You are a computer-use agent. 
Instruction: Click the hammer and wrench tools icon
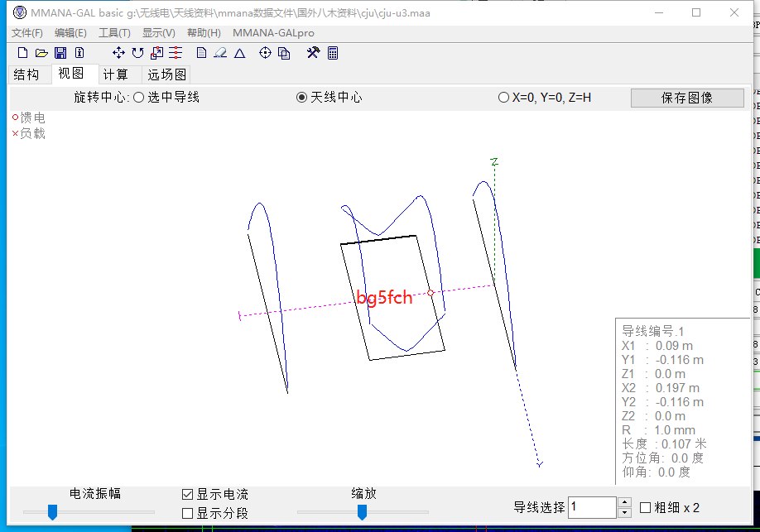coord(313,53)
